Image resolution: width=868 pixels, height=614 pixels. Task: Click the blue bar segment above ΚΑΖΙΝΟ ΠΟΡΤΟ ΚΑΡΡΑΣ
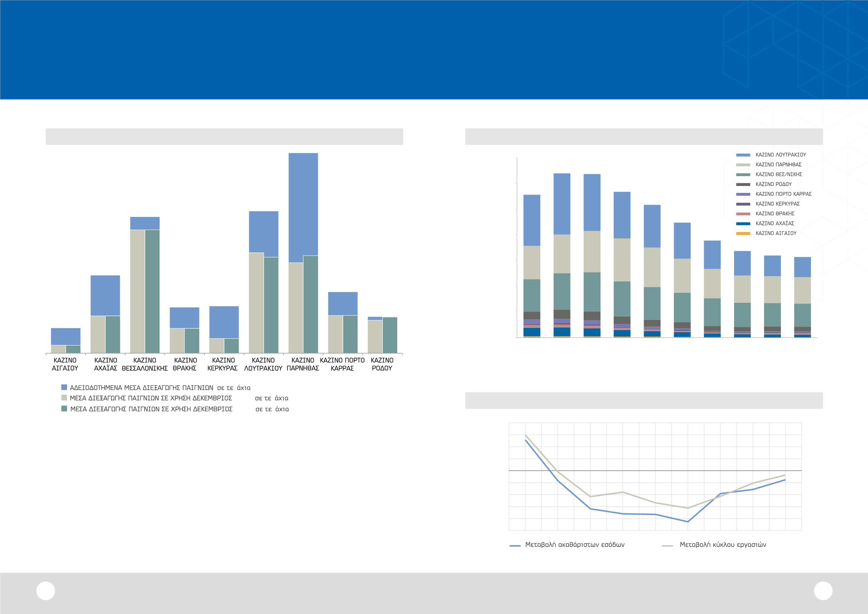(x=343, y=303)
